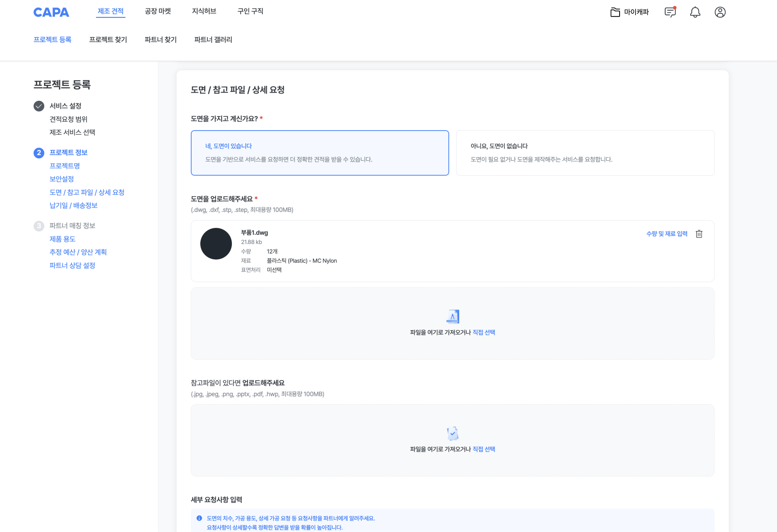Click the 수량 및 재료 입력 link
Viewport: 777px width, 532px height.
point(667,234)
